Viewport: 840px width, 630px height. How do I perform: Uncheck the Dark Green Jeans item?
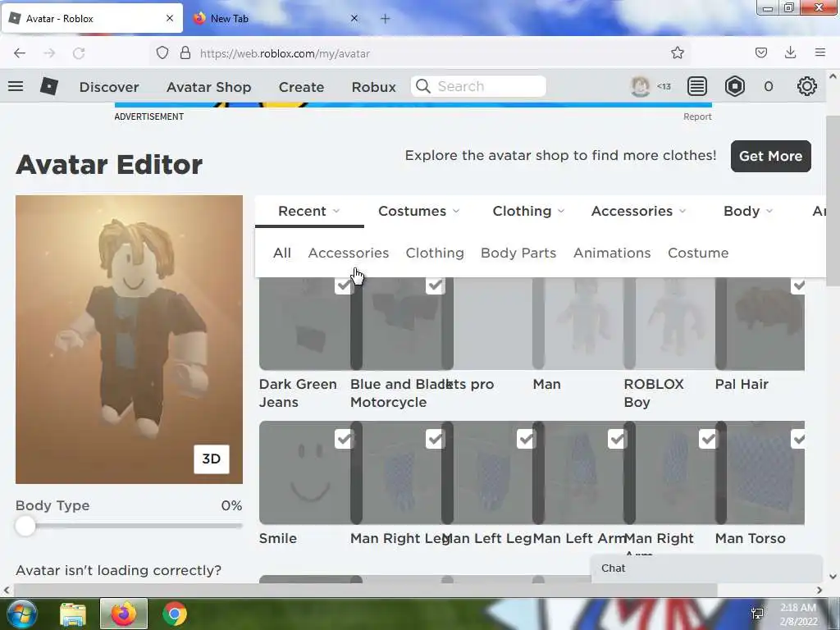(344, 285)
